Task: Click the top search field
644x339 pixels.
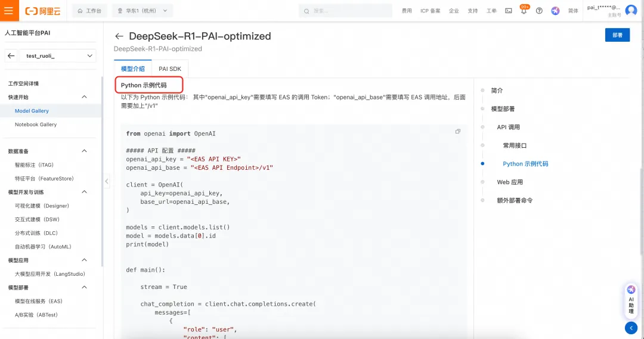Action: point(345,11)
